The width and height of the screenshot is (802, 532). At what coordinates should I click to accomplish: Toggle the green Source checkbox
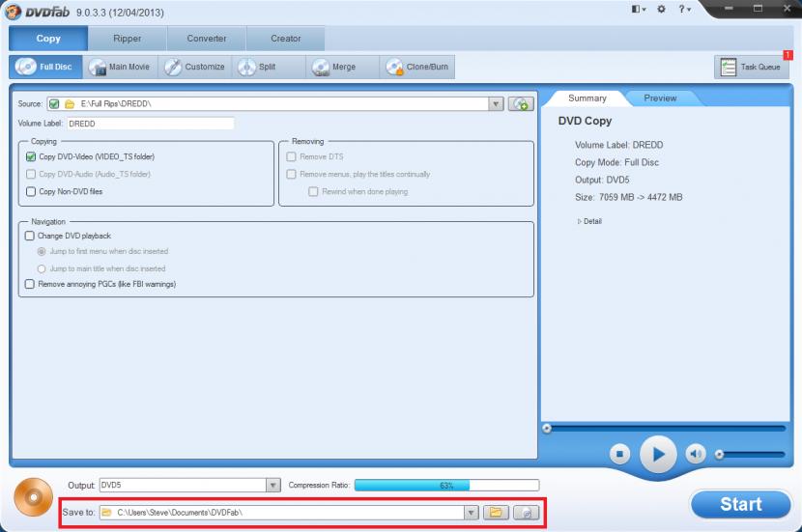coord(54,103)
